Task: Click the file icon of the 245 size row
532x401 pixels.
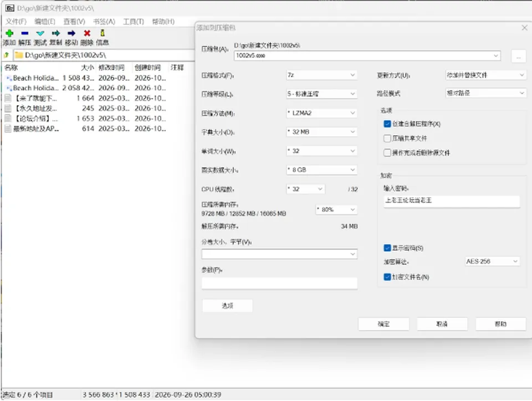Action: (8, 109)
